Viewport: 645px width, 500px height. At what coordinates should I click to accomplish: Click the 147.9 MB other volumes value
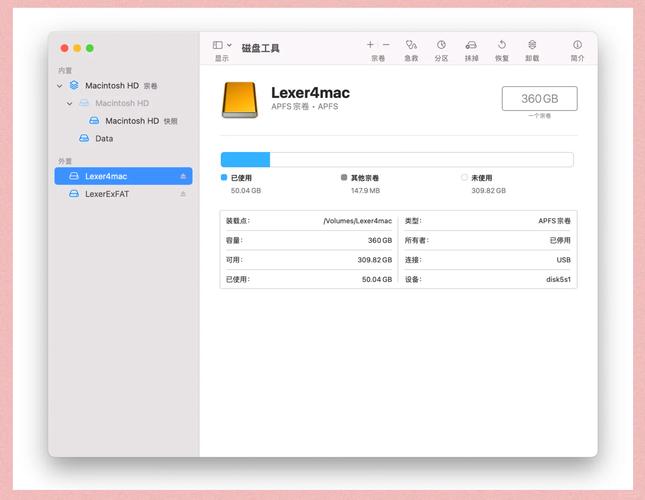click(365, 190)
